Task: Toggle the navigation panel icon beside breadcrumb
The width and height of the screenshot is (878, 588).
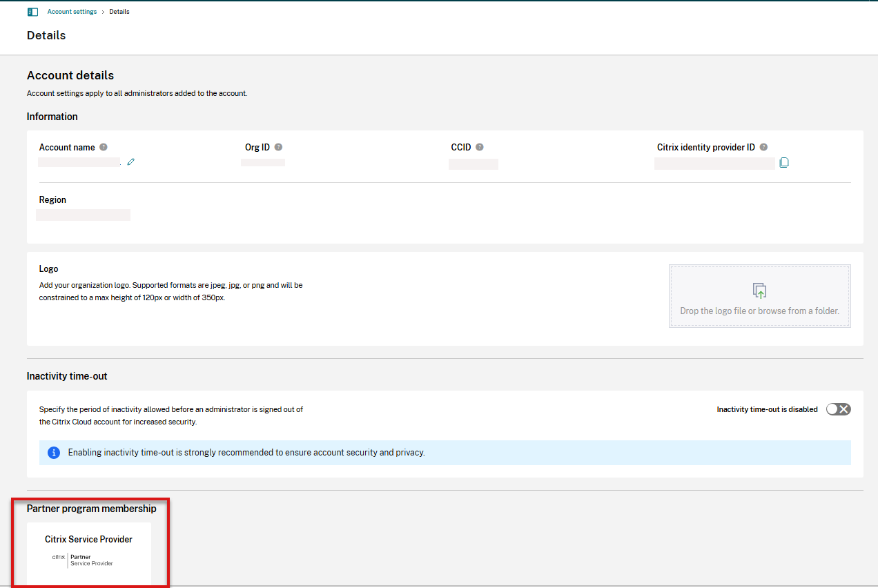Action: tap(32, 12)
